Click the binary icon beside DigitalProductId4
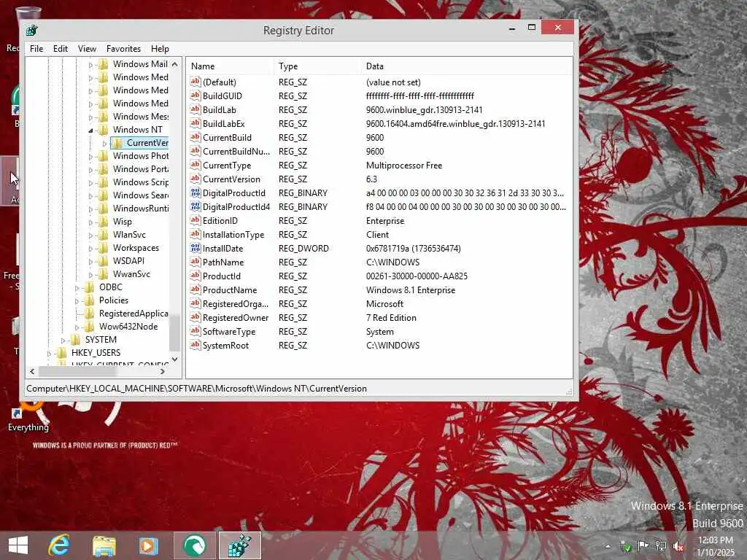This screenshot has height=560, width=747. (x=196, y=206)
